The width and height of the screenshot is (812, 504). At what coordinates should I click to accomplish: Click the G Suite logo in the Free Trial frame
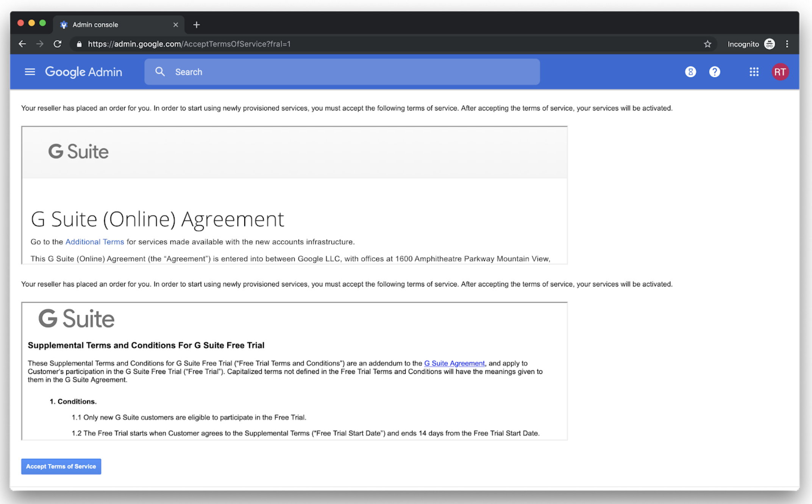77,319
